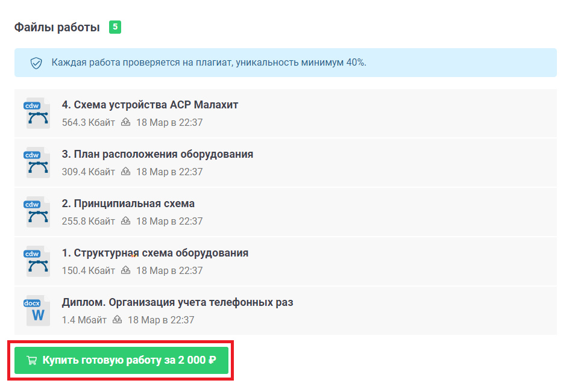Click download icon next to 564.3 Кбайт
Image resolution: width=575 pixels, height=392 pixels.
click(x=125, y=122)
